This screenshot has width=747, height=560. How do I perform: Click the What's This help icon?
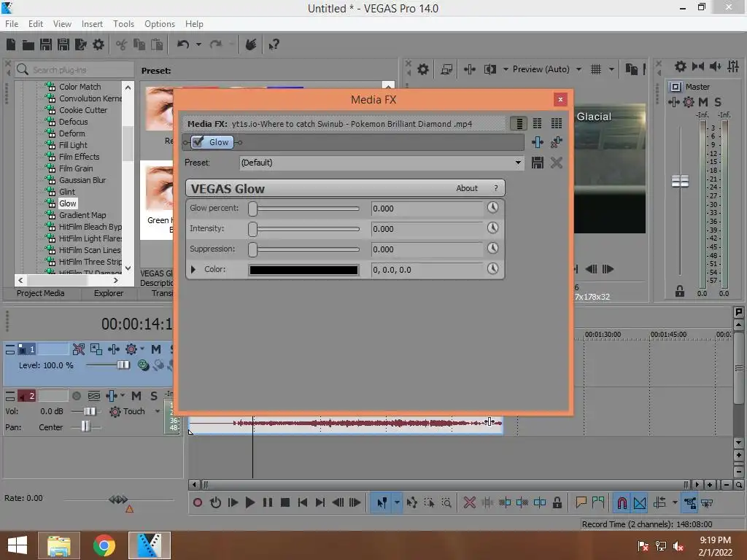[x=274, y=44]
